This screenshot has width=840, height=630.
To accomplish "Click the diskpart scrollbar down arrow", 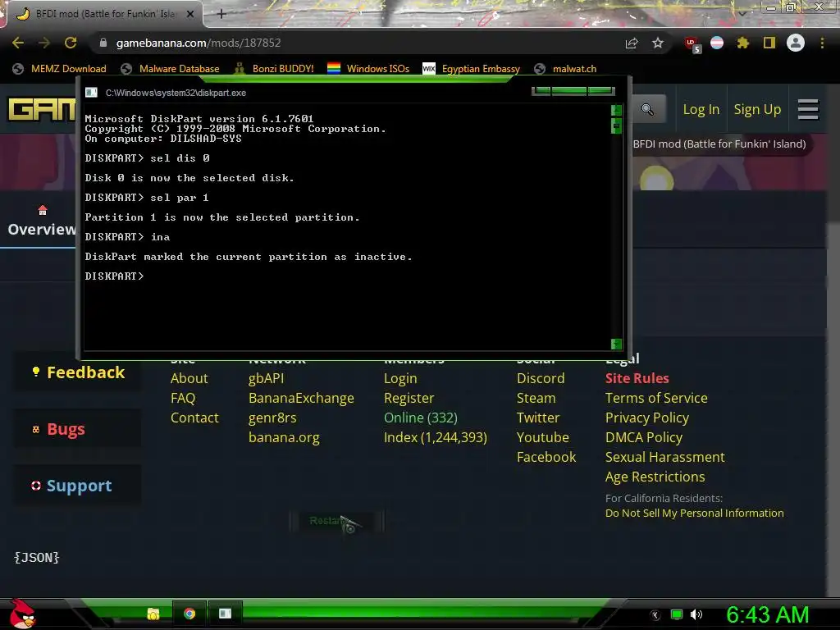I will point(616,344).
